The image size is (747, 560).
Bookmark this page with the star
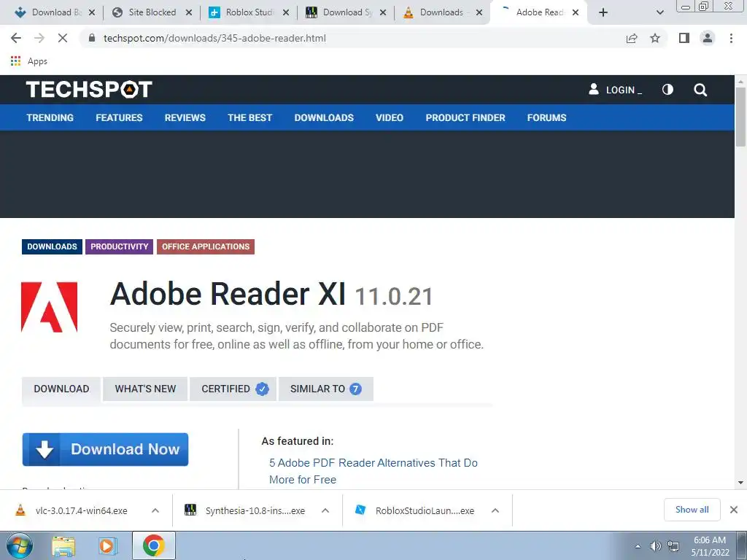655,38
